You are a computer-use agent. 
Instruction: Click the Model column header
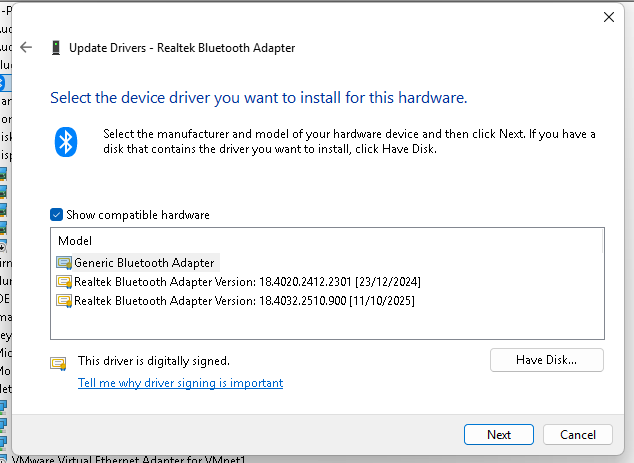(x=75, y=241)
